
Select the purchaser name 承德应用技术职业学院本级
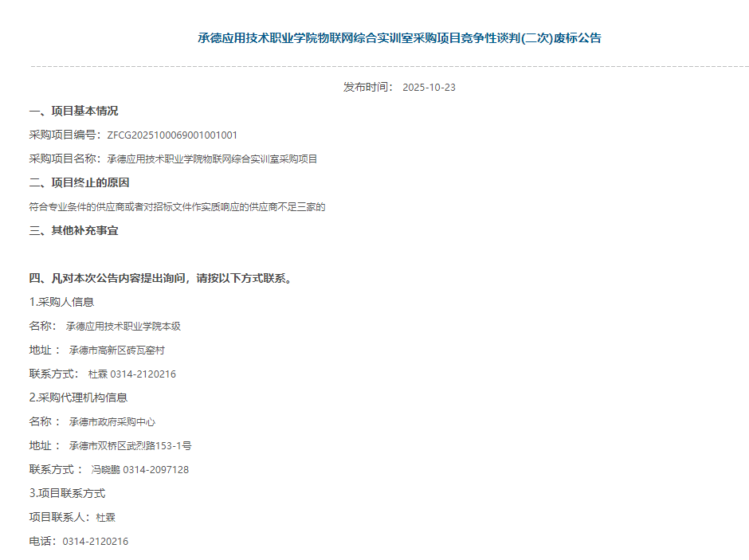124,326
